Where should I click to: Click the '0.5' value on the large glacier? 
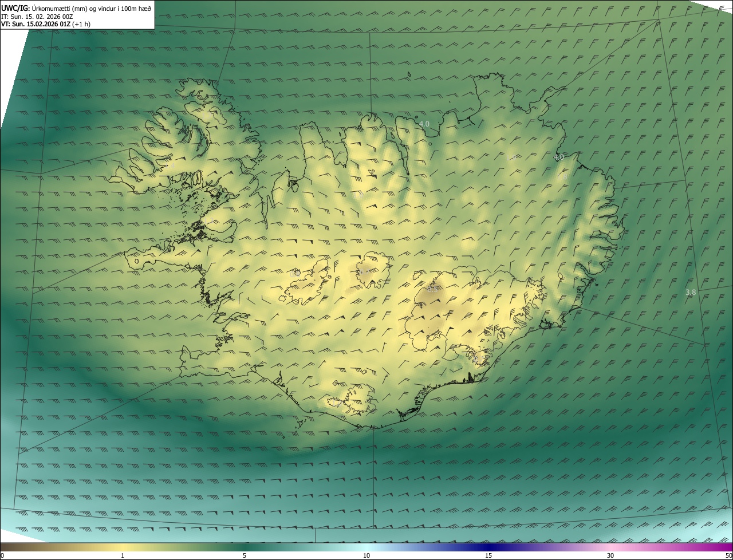[432, 289]
